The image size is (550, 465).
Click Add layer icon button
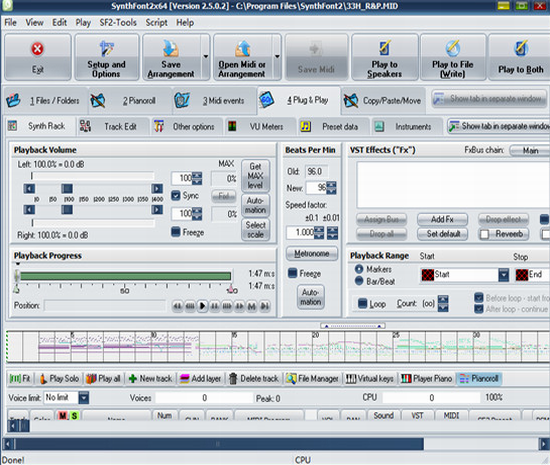point(200,378)
